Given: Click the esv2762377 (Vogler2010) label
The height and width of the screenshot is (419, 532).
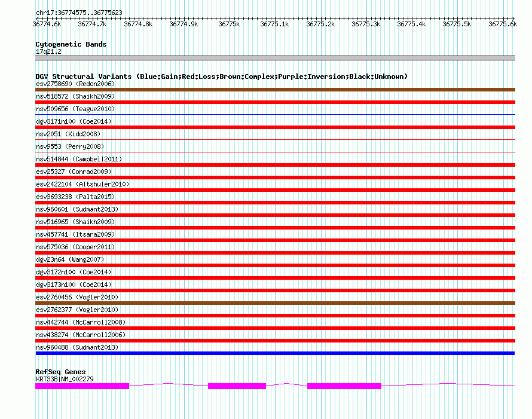Looking at the screenshot, I should pos(77,310).
